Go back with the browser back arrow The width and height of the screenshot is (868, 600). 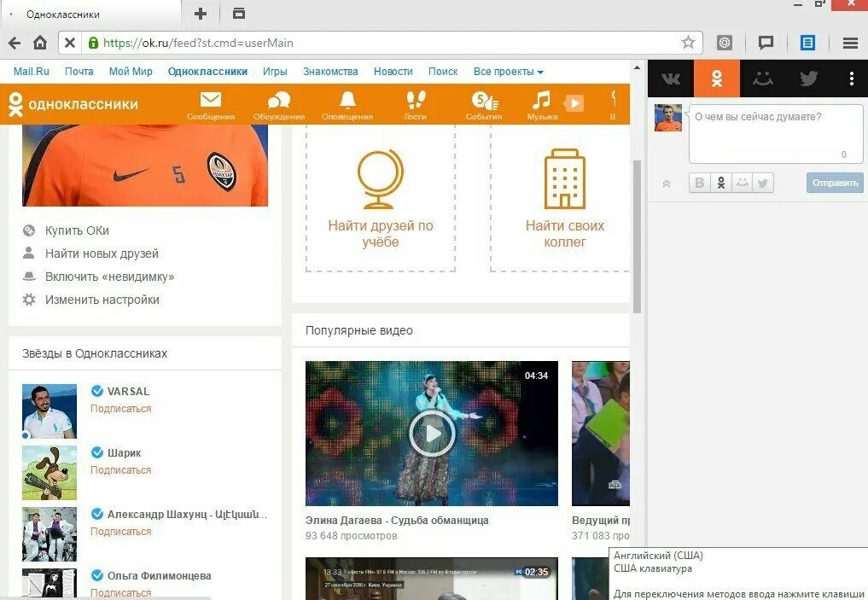coord(15,43)
